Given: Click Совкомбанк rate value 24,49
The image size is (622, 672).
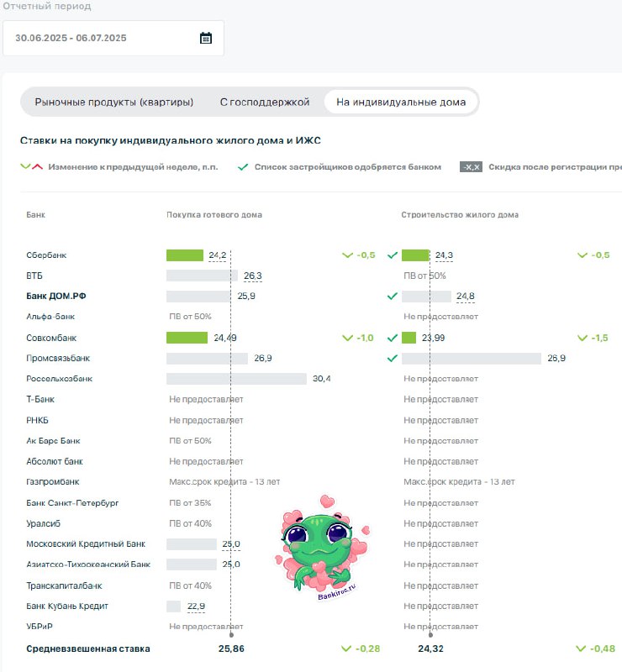Looking at the screenshot, I should click(225, 338).
